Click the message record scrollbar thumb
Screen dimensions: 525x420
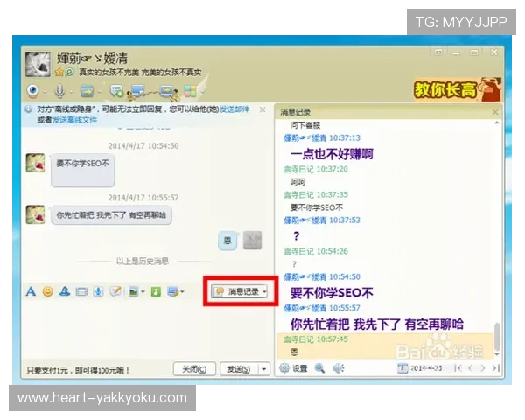[x=497, y=337]
